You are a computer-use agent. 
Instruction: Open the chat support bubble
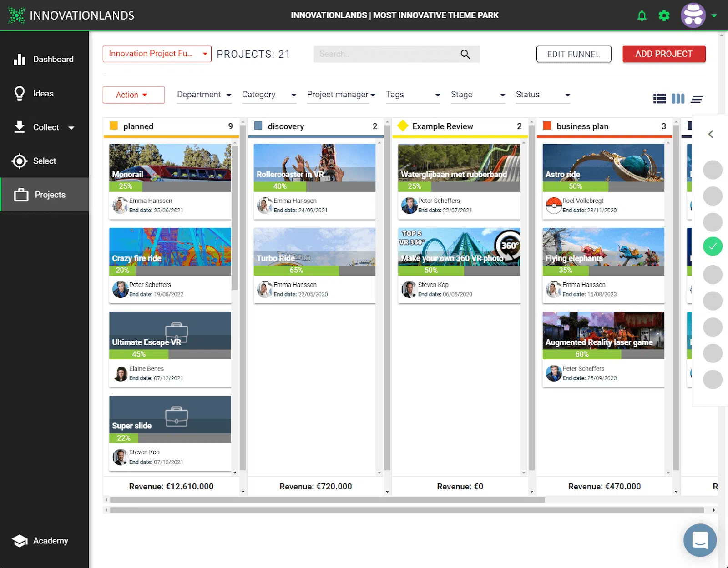coord(700,540)
